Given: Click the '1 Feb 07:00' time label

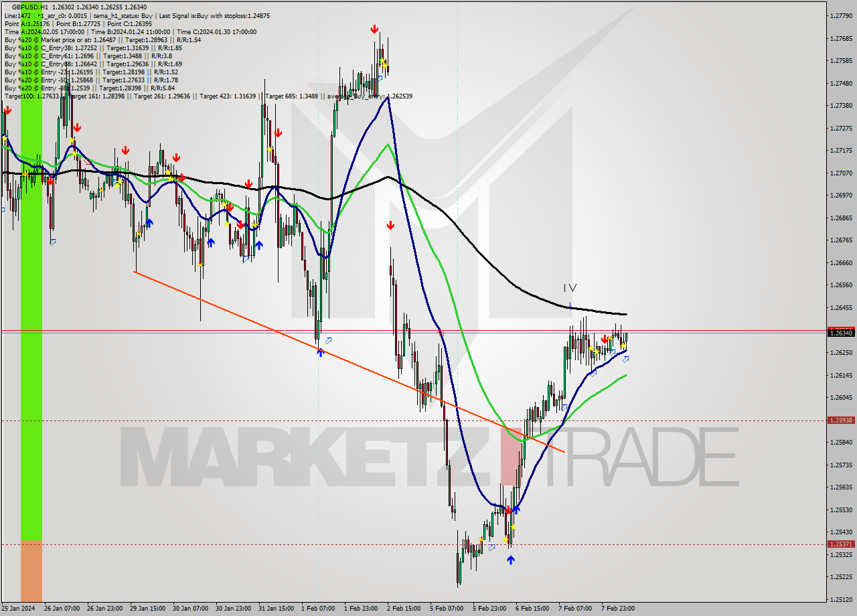Looking at the screenshot, I should pyautogui.click(x=318, y=609).
